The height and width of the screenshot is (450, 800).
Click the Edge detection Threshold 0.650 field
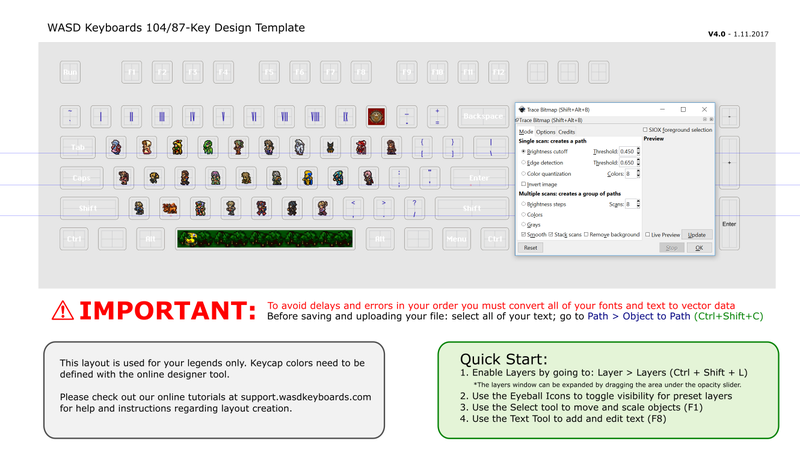[x=627, y=163]
